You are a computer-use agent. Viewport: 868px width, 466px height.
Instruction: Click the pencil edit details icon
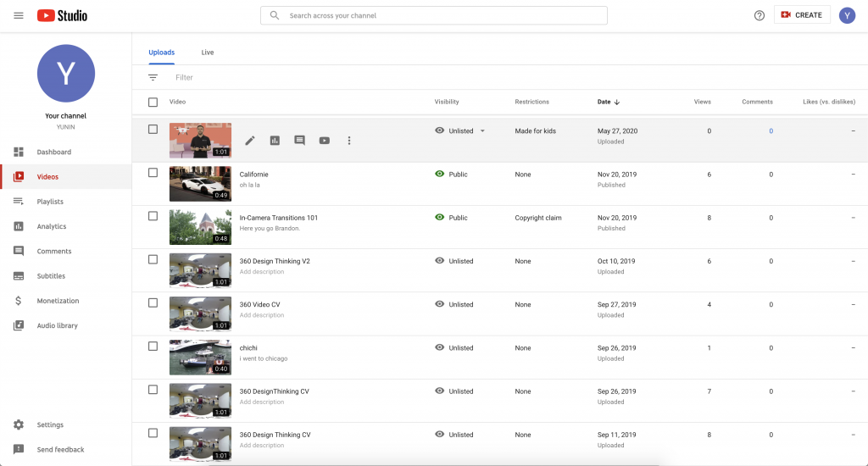[250, 141]
